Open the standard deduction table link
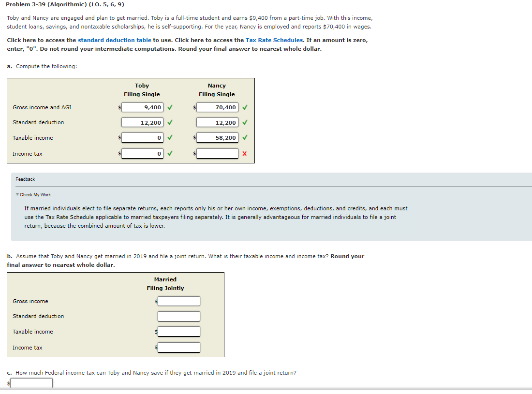The image size is (532, 394). pos(114,40)
